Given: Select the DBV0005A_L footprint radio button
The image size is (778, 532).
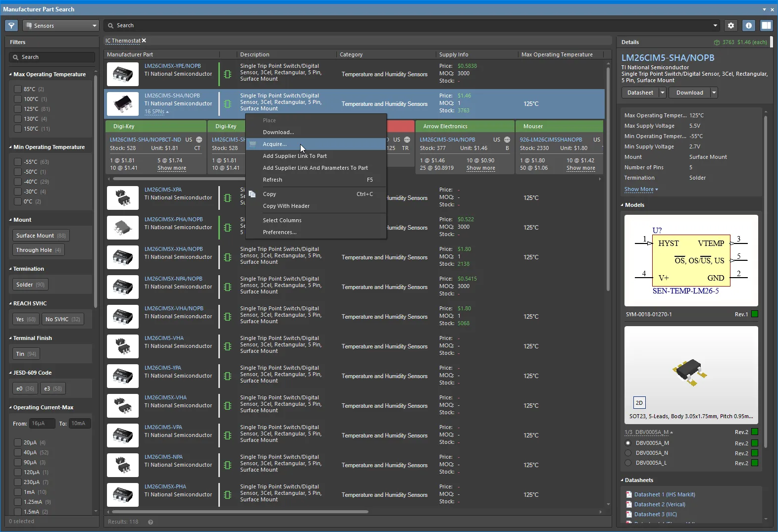Looking at the screenshot, I should tap(628, 463).
